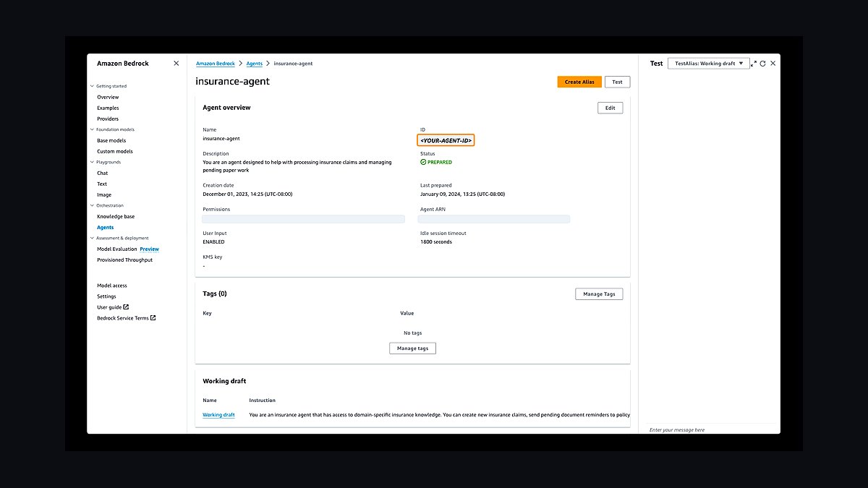Expand the Test panel to fullscreen
The image size is (868, 488).
754,64
